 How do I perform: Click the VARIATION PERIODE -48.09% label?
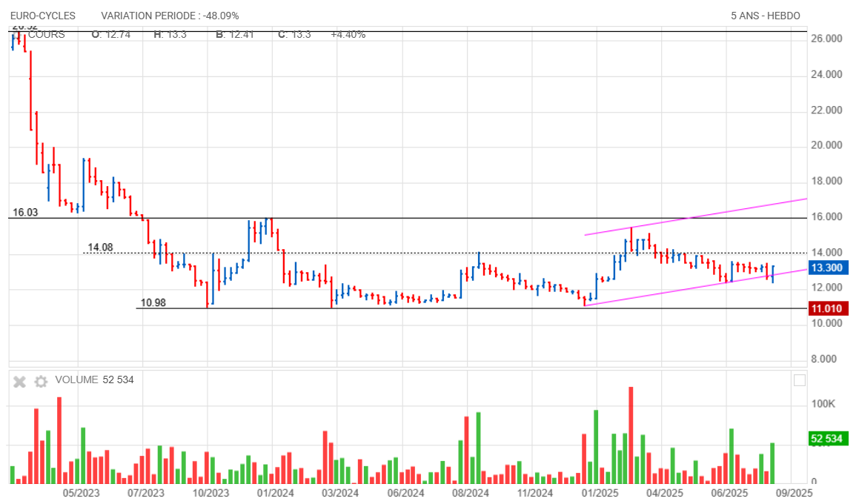click(x=170, y=16)
